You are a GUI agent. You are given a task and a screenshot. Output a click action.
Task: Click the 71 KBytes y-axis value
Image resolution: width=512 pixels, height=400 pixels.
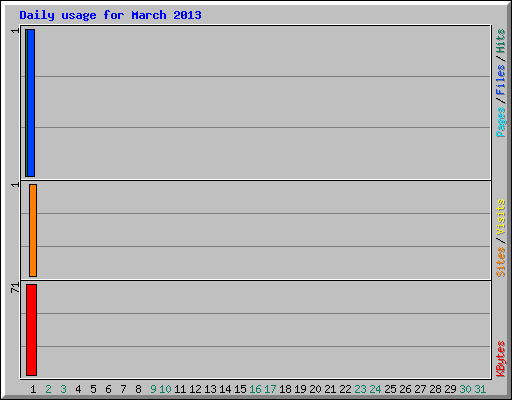pyautogui.click(x=15, y=288)
